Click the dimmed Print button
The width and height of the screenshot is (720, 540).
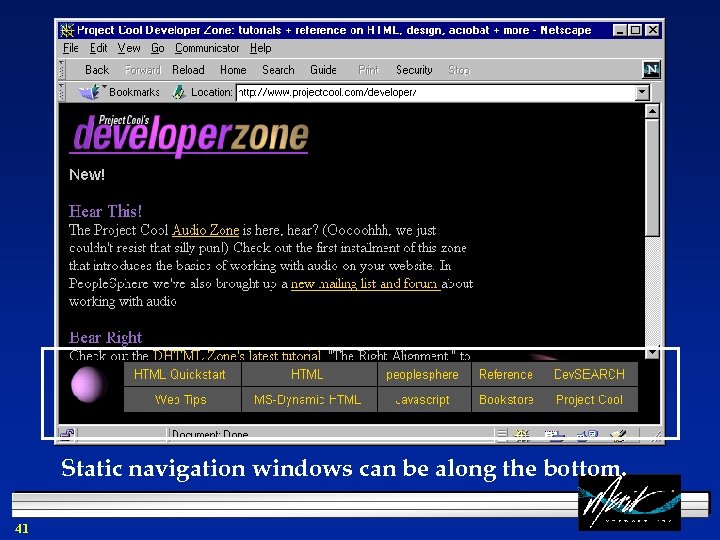368,70
